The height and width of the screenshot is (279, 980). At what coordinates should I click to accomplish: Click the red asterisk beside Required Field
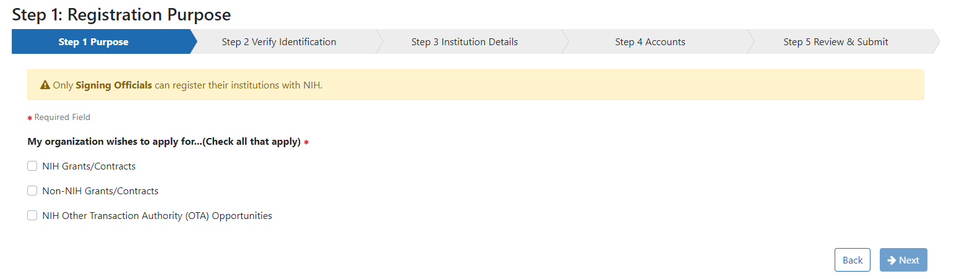tap(30, 118)
